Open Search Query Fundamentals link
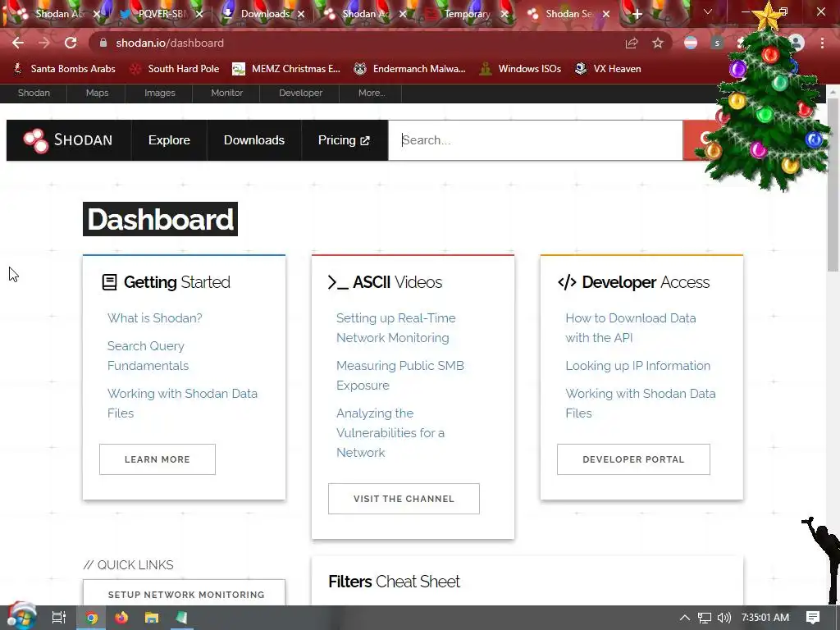Viewport: 840px width, 630px height. [148, 356]
